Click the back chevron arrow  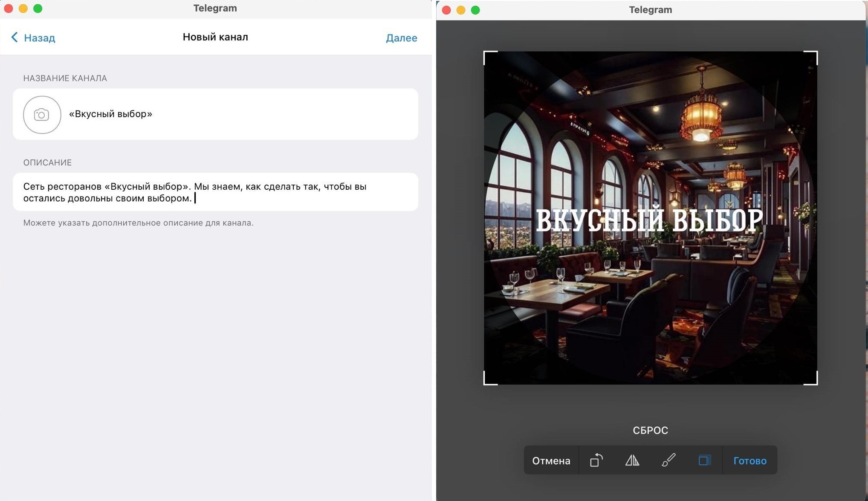(14, 38)
